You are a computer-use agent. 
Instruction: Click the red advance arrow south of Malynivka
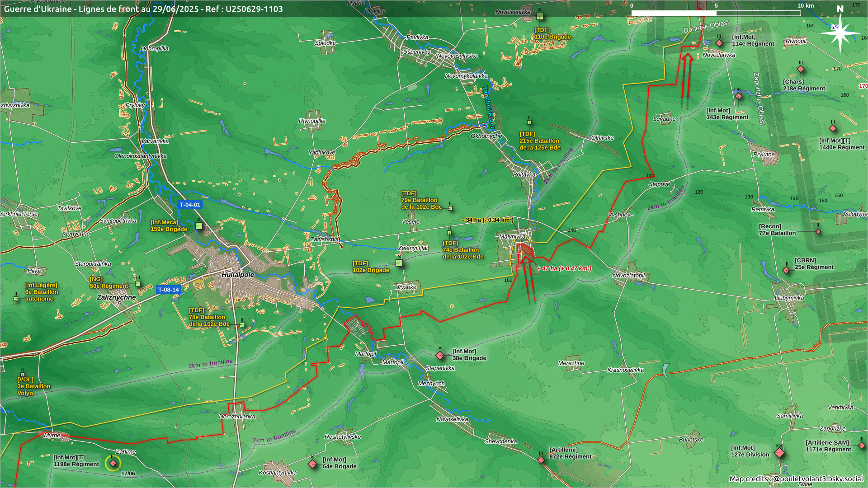click(x=528, y=279)
